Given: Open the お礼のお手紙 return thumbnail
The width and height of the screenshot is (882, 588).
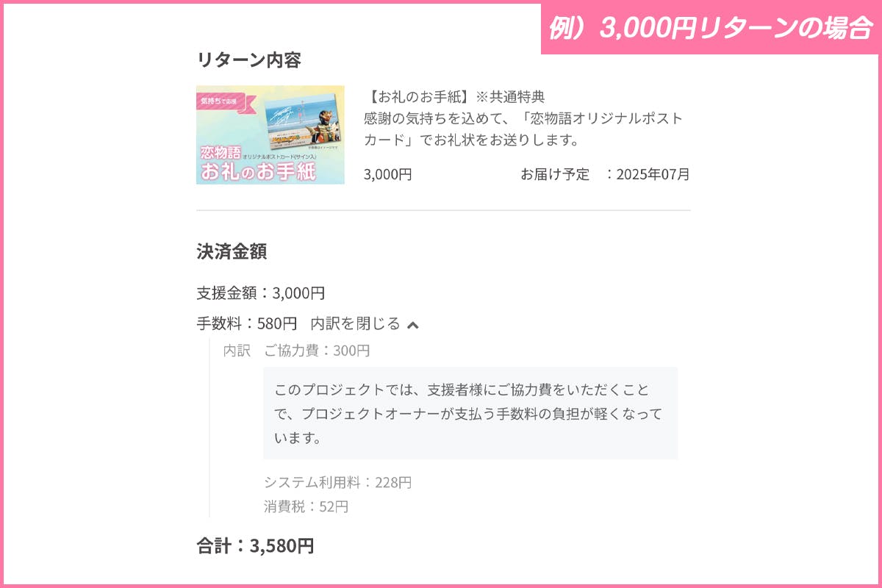Looking at the screenshot, I should click(x=270, y=135).
